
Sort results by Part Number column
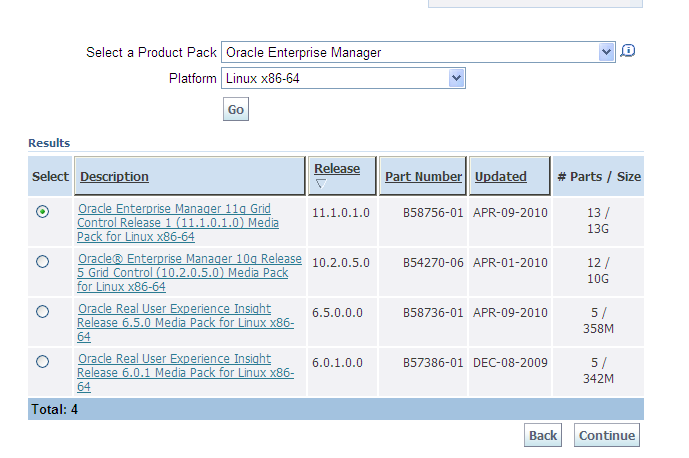click(423, 177)
